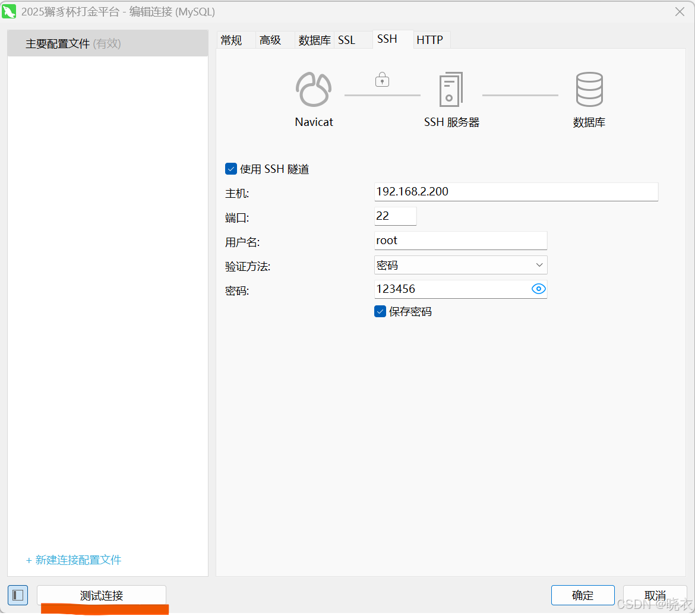695x616 pixels.
Task: Open the 验证方法 dropdown
Action: coord(460,265)
